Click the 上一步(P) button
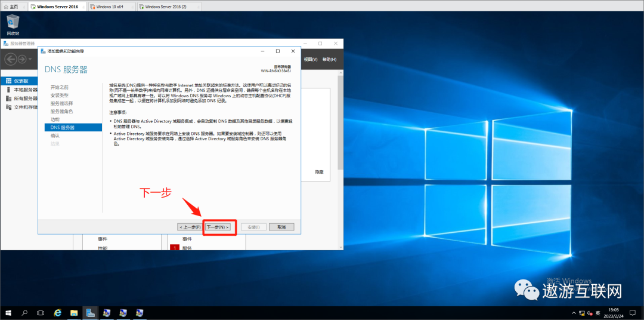 click(191, 227)
